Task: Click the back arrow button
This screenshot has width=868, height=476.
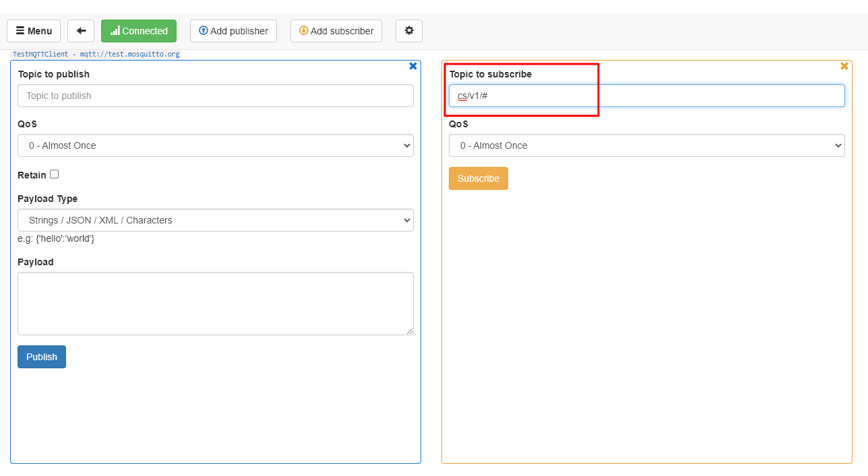Action: pyautogui.click(x=81, y=31)
